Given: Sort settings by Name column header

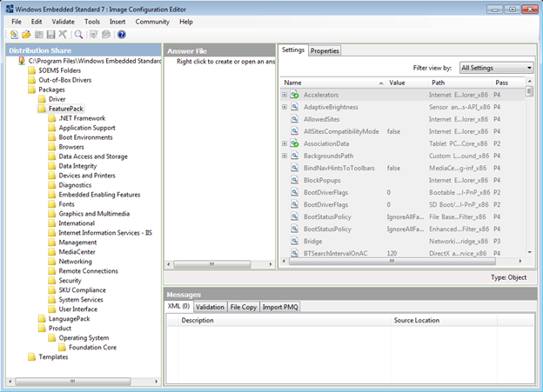Looking at the screenshot, I should pyautogui.click(x=333, y=83).
